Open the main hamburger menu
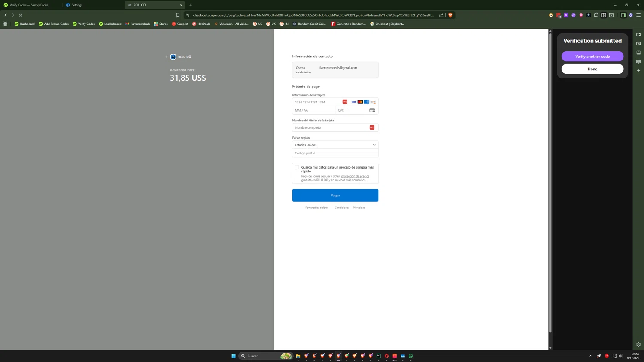This screenshot has width=644, height=362. coord(638,15)
